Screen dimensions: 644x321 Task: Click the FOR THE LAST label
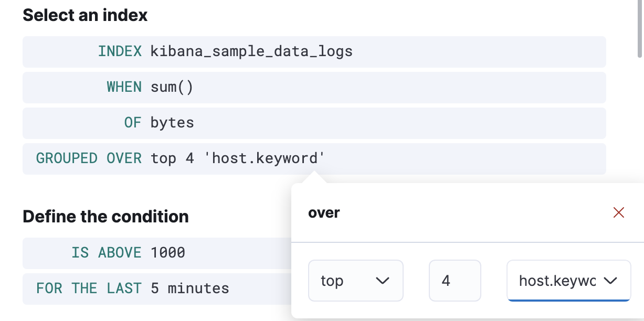click(89, 288)
